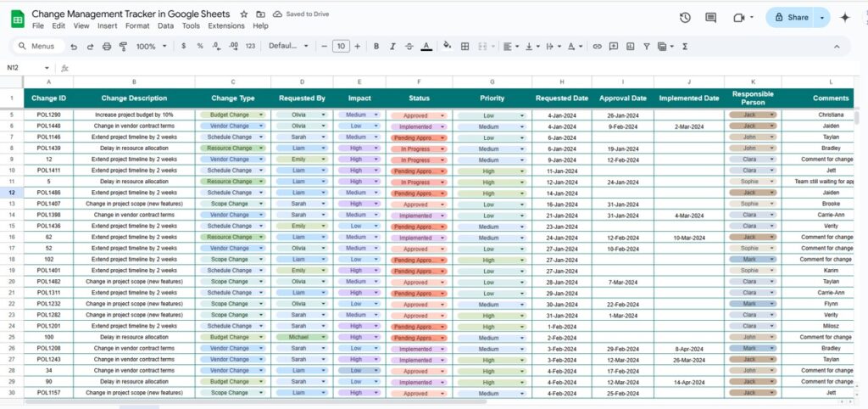Open the Data menu

[165, 26]
